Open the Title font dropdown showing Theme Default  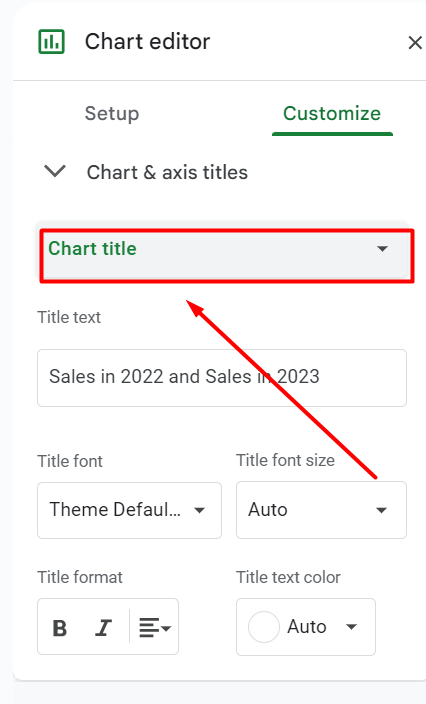129,510
